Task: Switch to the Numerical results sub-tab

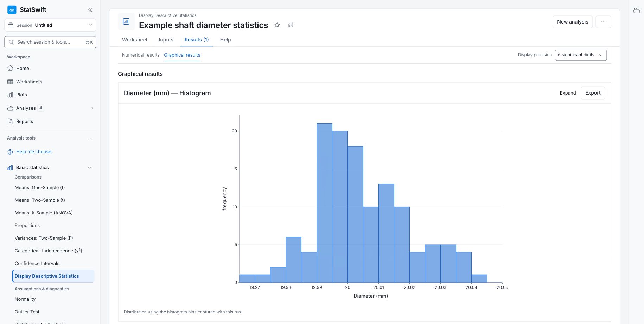Action: (141, 55)
